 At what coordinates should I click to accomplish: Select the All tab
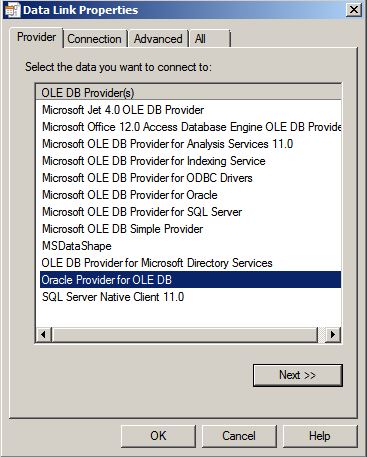click(210, 39)
